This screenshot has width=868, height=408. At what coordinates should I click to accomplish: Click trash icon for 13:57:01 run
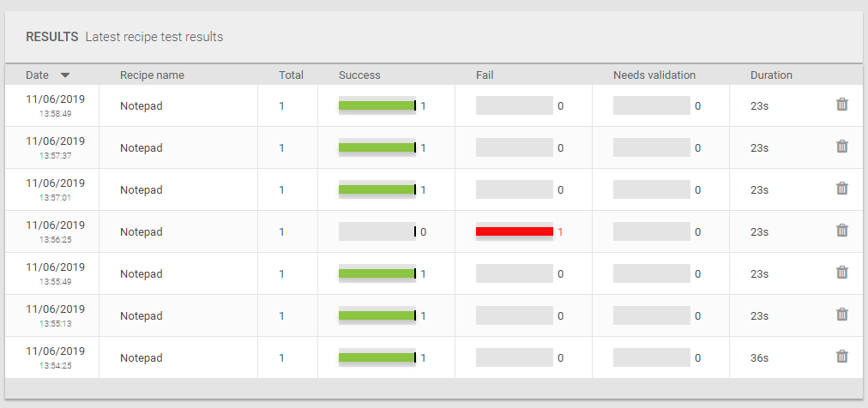pos(842,188)
